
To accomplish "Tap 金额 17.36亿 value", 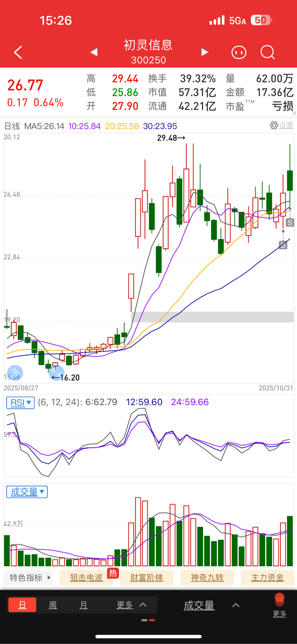I will (275, 92).
